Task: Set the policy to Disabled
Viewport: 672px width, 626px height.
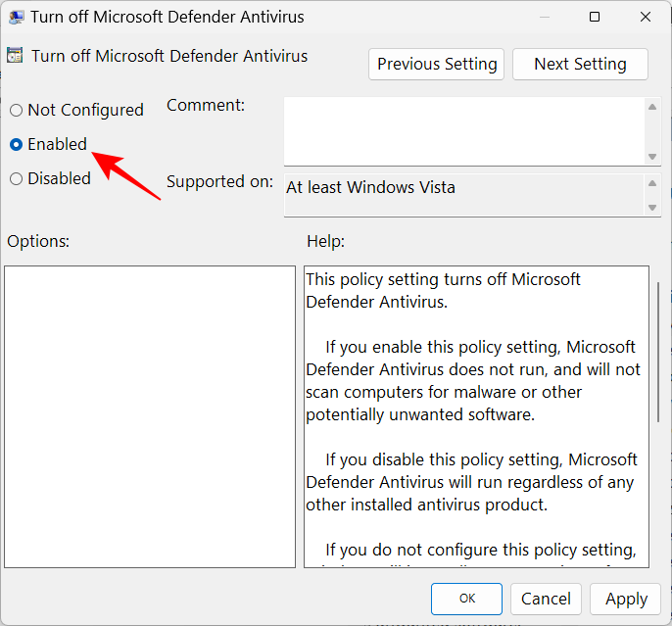Action: (17, 178)
